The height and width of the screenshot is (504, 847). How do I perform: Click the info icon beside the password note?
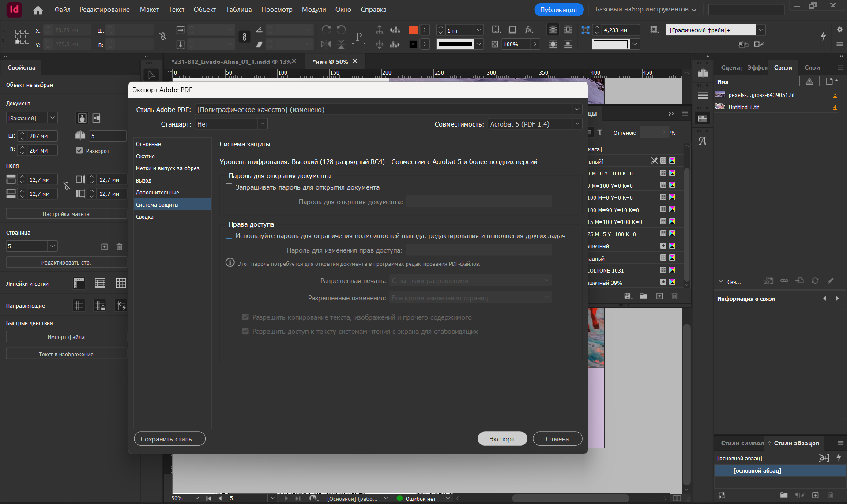(x=230, y=262)
